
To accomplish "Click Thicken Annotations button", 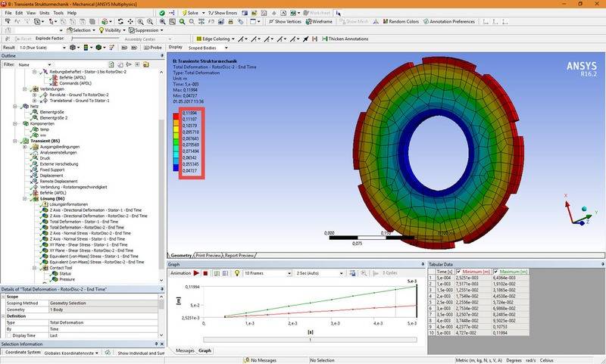I will pyautogui.click(x=345, y=39).
